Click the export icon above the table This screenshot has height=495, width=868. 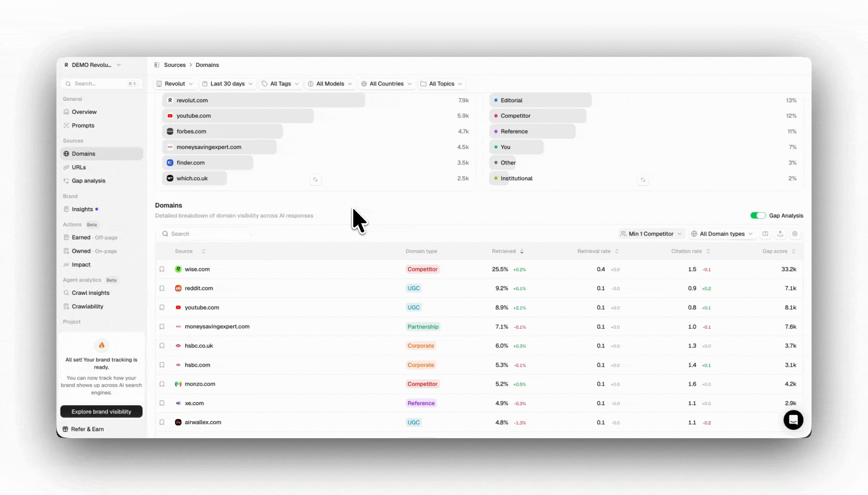click(780, 234)
